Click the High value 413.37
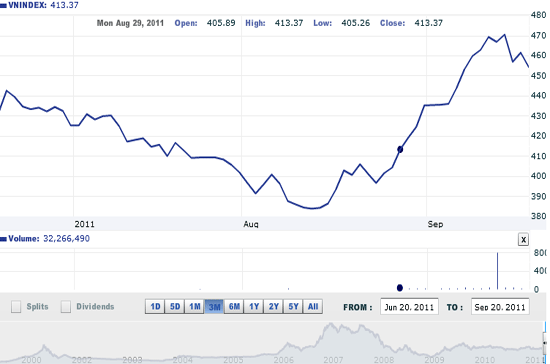550x364 pixels. [289, 23]
